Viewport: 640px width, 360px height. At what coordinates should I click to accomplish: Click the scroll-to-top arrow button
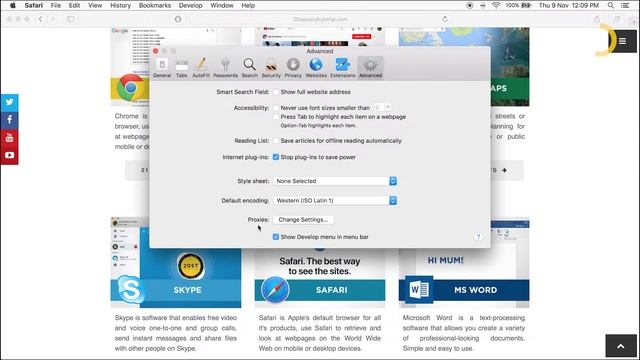(620, 346)
